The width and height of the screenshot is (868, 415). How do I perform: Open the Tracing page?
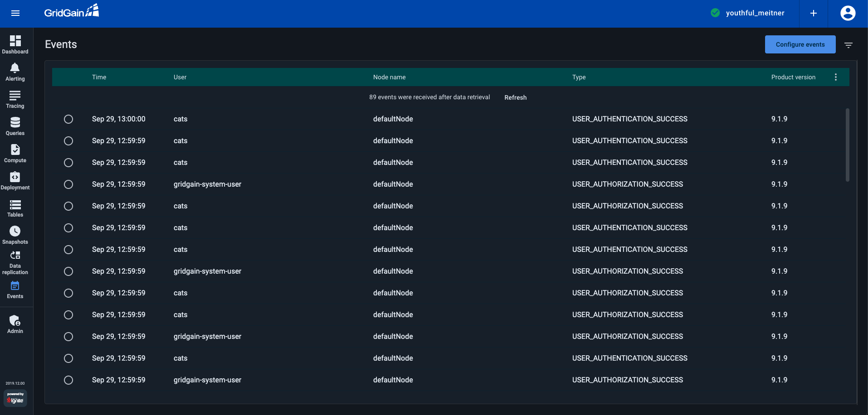pos(15,99)
